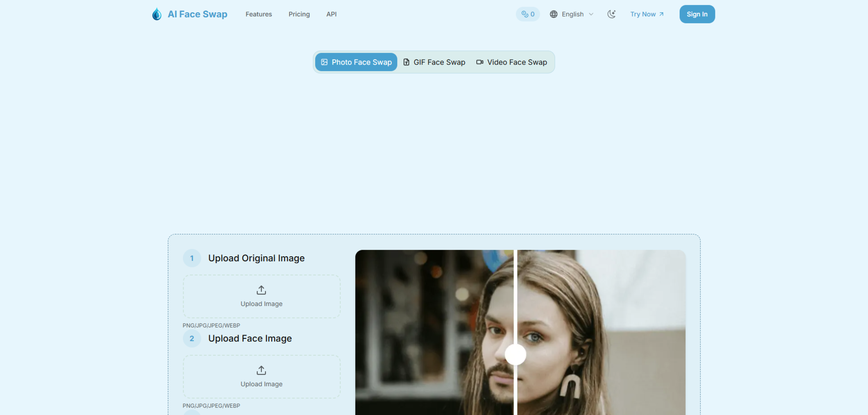Screen dimensions: 868x415
Task: Click the step 1 number badge
Action: 192,258
